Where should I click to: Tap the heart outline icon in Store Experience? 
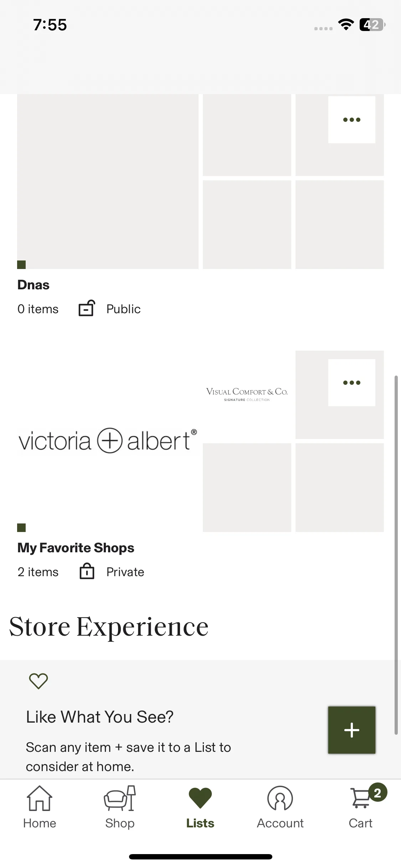point(38,681)
